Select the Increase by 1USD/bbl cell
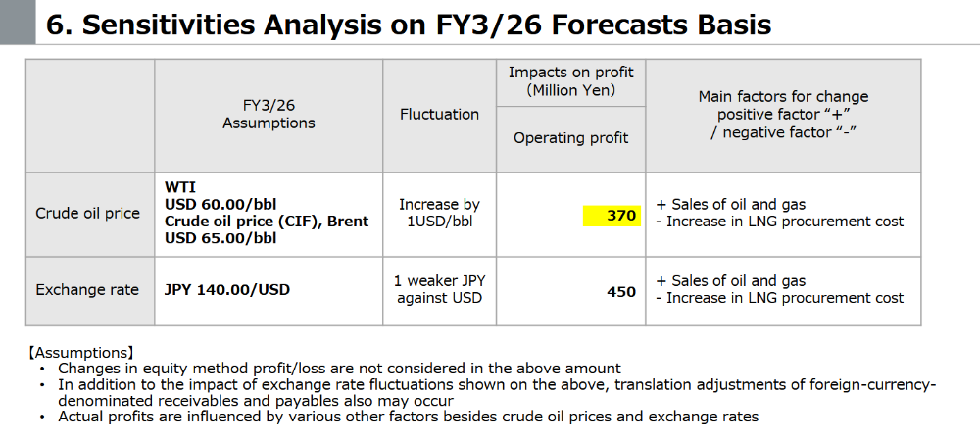980x444 pixels. tap(439, 213)
